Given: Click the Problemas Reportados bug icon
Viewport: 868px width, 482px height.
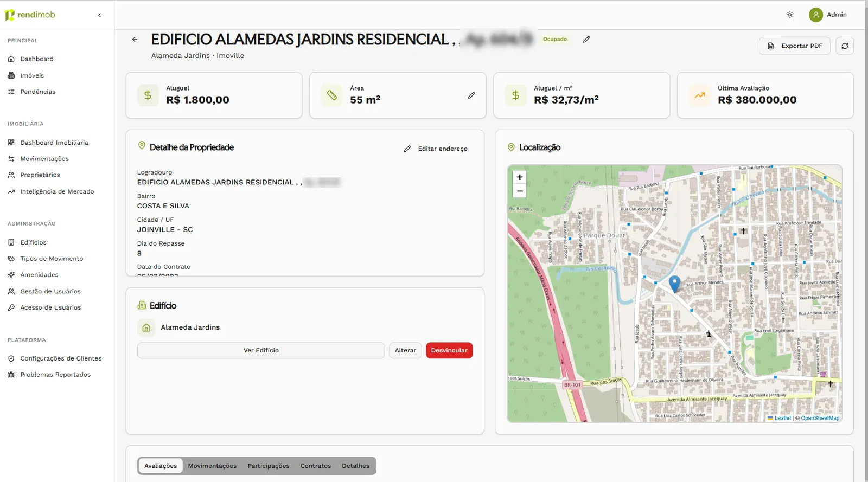Looking at the screenshot, I should [11, 375].
